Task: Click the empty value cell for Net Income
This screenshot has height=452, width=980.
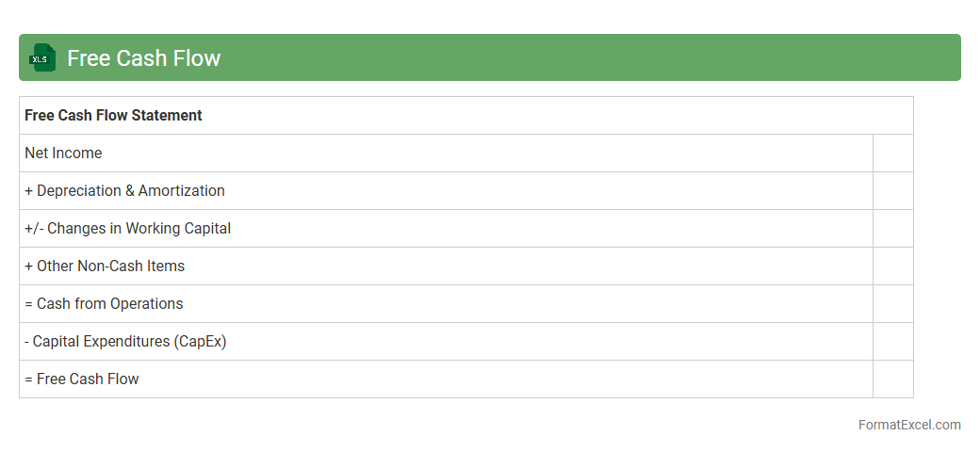Action: [892, 153]
